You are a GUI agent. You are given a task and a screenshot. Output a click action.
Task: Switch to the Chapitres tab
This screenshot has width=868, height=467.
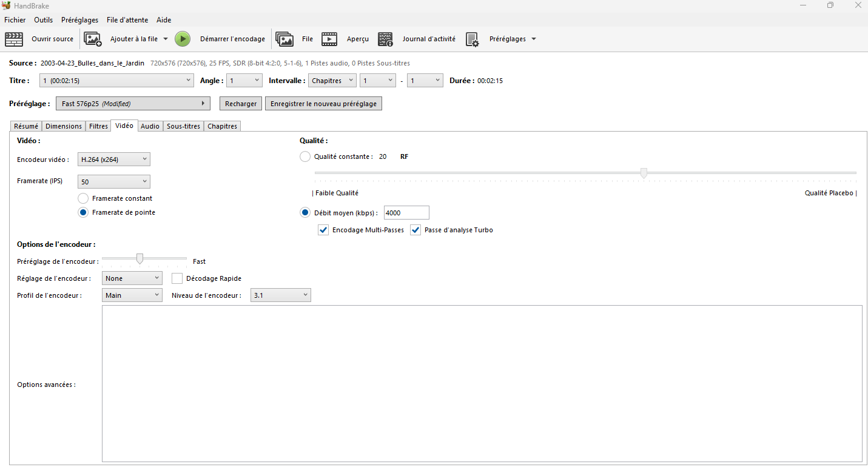(222, 126)
